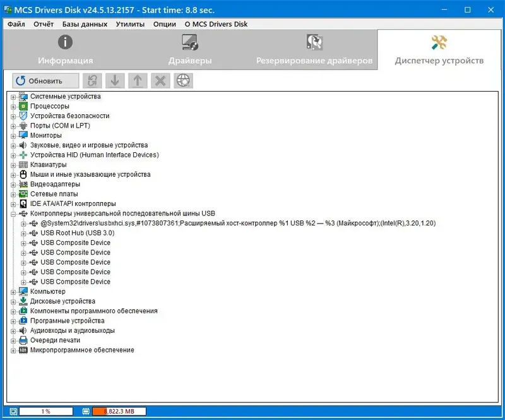Open the Опции menu
505x420 pixels.
pyautogui.click(x=165, y=24)
